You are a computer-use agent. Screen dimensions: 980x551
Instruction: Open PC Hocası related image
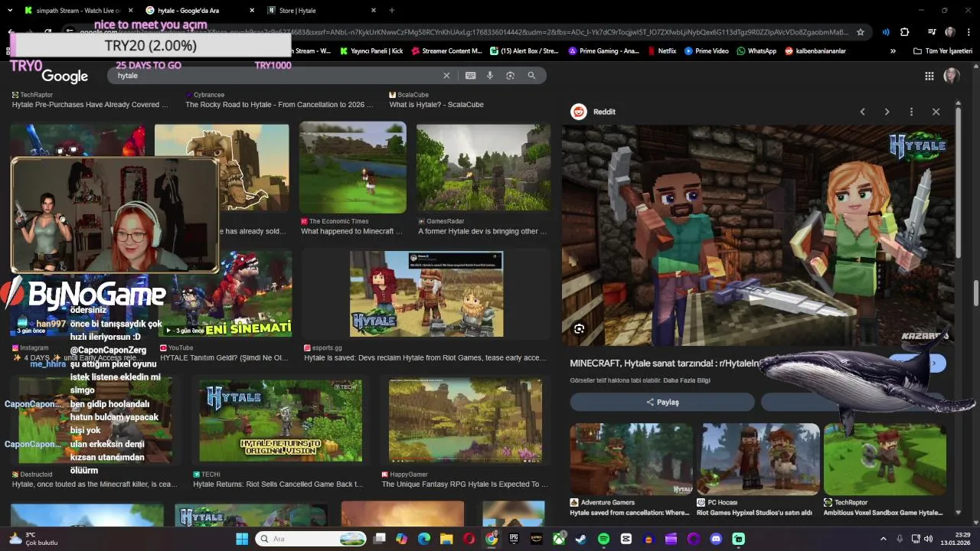pyautogui.click(x=758, y=459)
